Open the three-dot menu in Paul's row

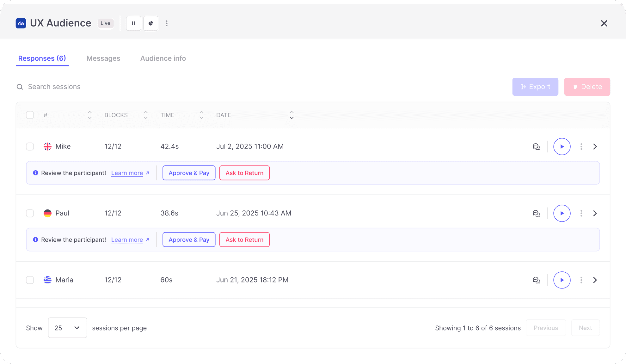pyautogui.click(x=581, y=213)
